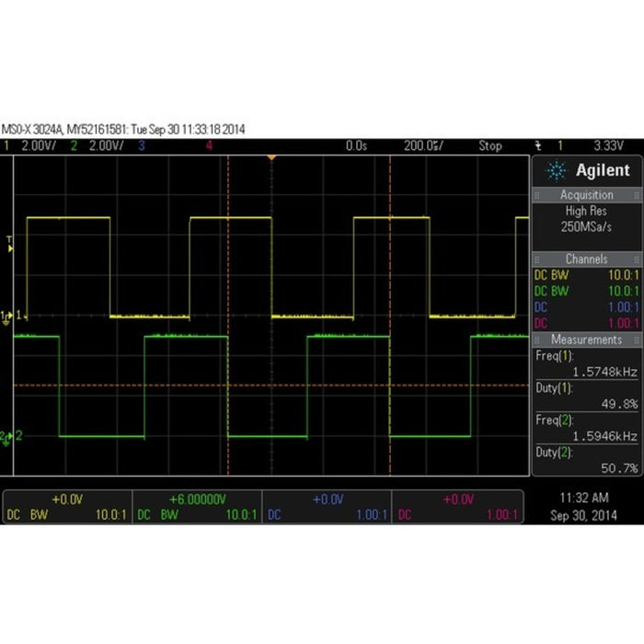Open the Acquisition panel header
The width and height of the screenshot is (644, 644).
coord(586,195)
